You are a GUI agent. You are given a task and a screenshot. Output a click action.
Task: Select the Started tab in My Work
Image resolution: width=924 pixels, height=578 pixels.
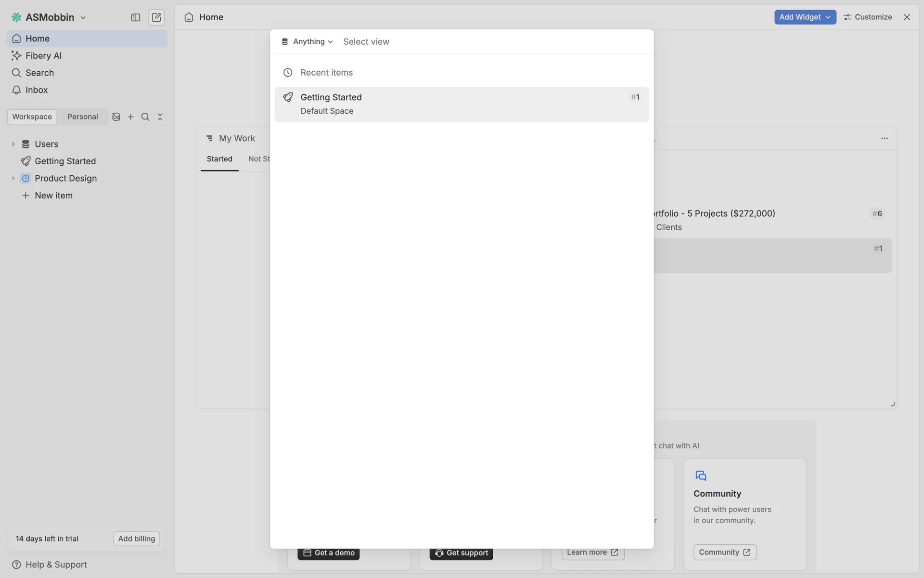[219, 159]
